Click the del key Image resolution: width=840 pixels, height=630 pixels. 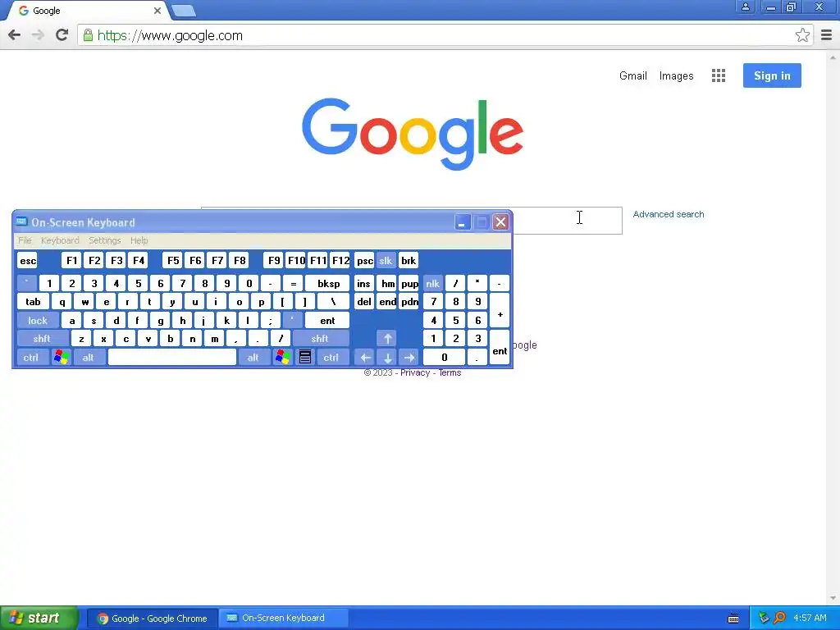364,302
